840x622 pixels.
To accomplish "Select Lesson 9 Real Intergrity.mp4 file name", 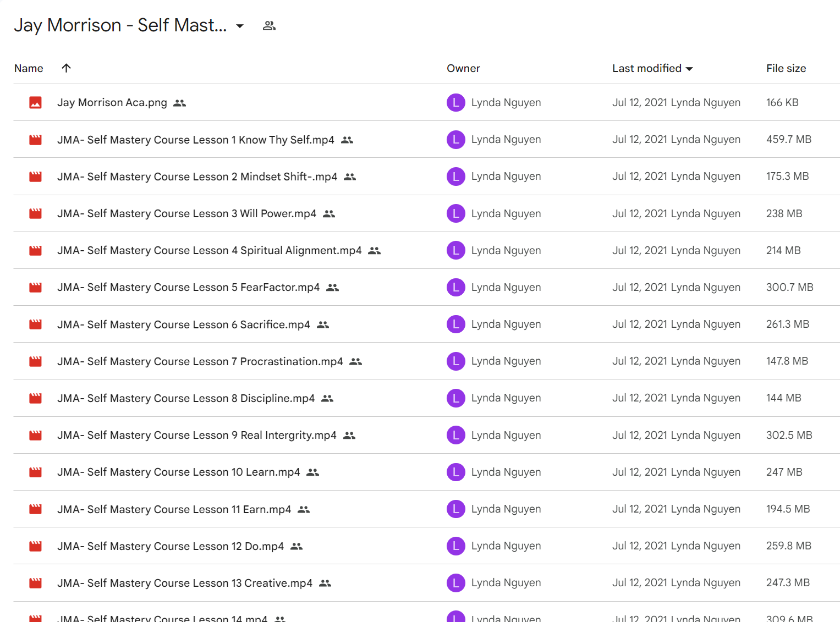I will tap(197, 435).
